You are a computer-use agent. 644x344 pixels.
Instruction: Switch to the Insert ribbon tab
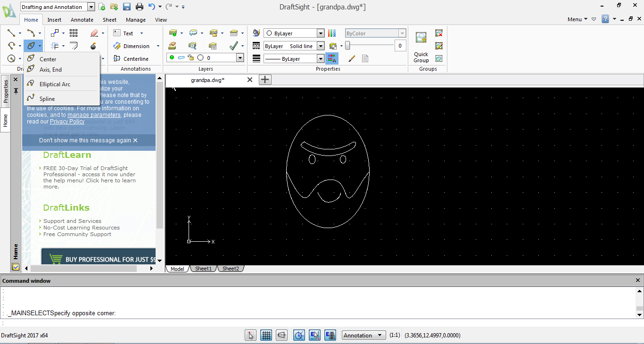pos(54,20)
